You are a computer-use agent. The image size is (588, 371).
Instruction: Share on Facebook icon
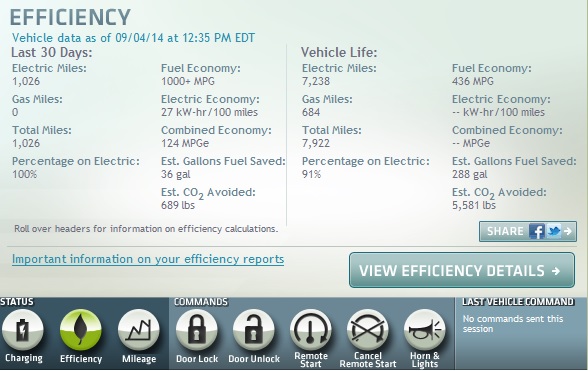[537, 231]
